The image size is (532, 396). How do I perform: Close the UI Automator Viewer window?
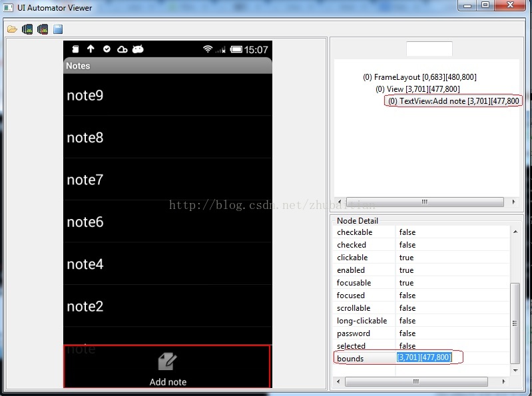click(511, 5)
